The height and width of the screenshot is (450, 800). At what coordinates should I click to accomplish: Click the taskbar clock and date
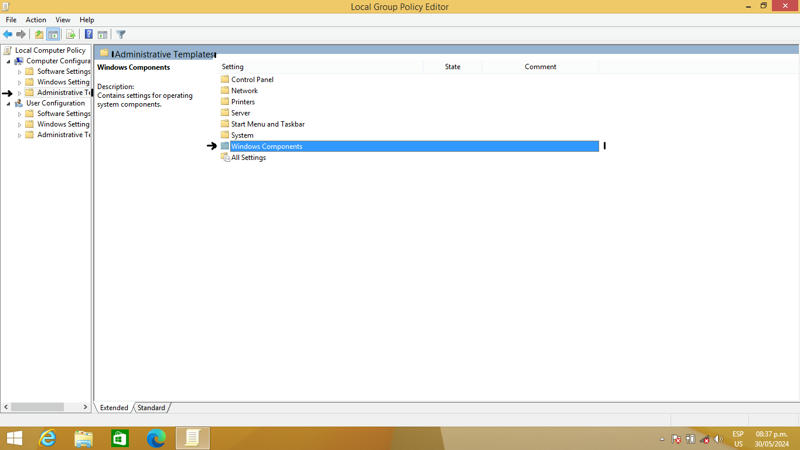771,439
